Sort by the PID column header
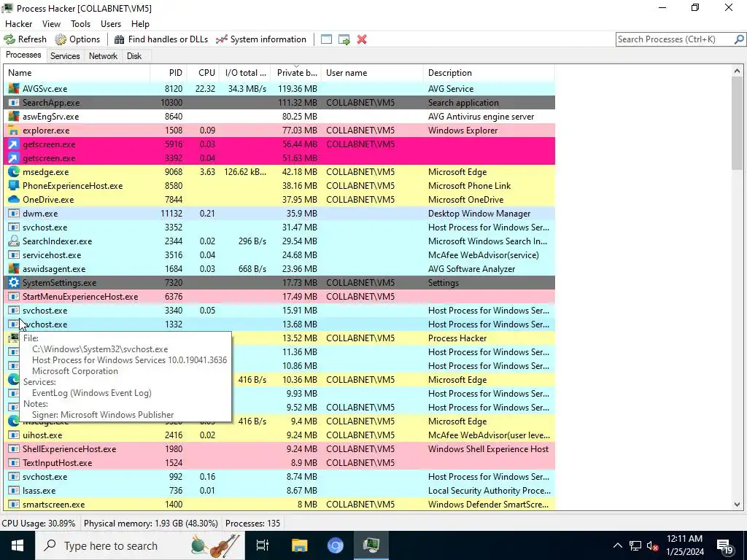 169,73
